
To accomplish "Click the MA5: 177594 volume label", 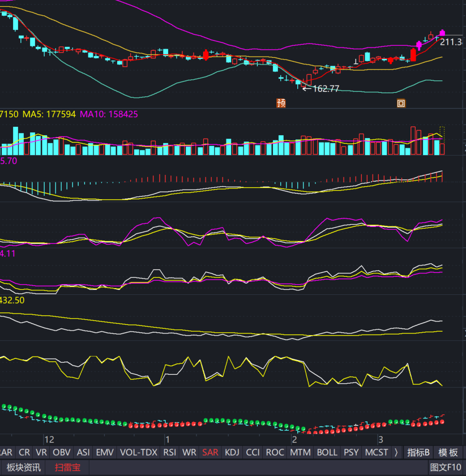I will [x=49, y=114].
